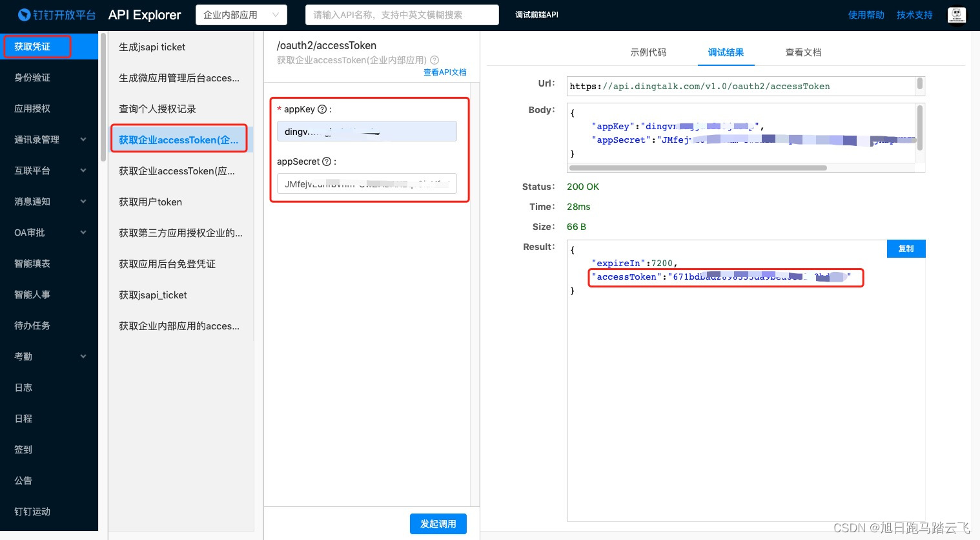Select 身份验证 in the left sidebar
Screen dimensions: 980x540
coord(49,78)
